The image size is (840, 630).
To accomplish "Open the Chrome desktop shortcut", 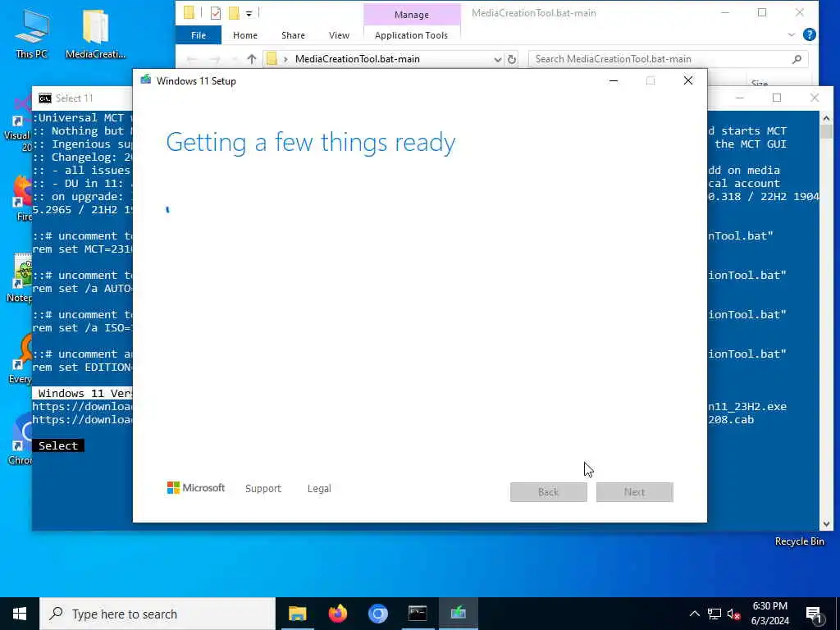I will [21, 440].
